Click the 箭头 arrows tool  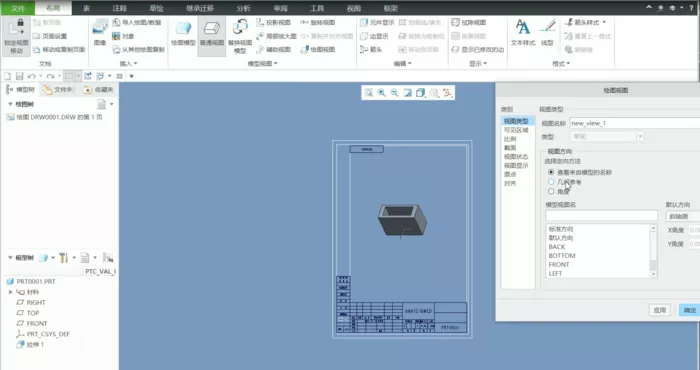(371, 50)
